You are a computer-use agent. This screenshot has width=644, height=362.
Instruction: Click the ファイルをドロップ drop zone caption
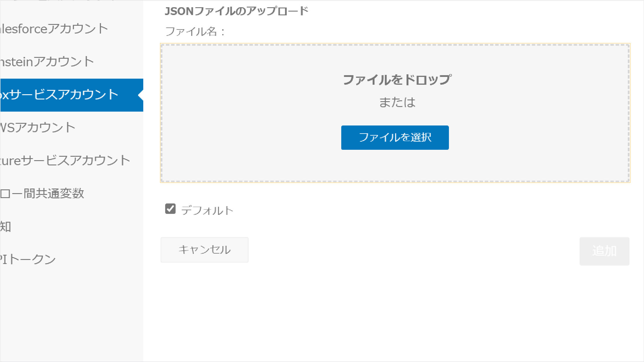tap(397, 80)
